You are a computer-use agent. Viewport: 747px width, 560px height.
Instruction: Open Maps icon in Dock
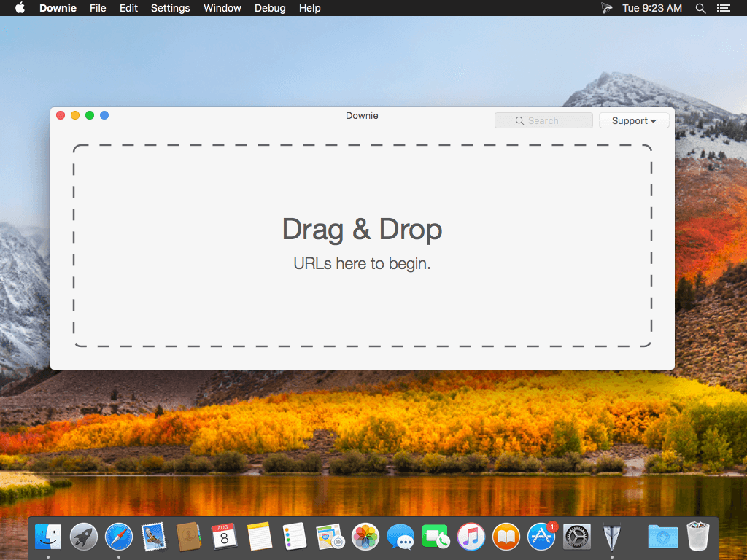point(330,537)
